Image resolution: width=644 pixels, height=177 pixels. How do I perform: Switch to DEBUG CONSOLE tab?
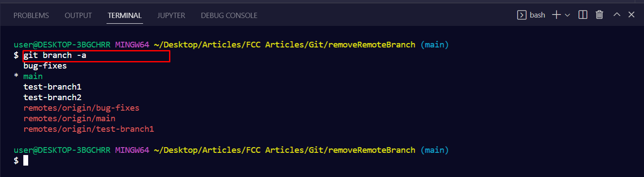pyautogui.click(x=229, y=15)
